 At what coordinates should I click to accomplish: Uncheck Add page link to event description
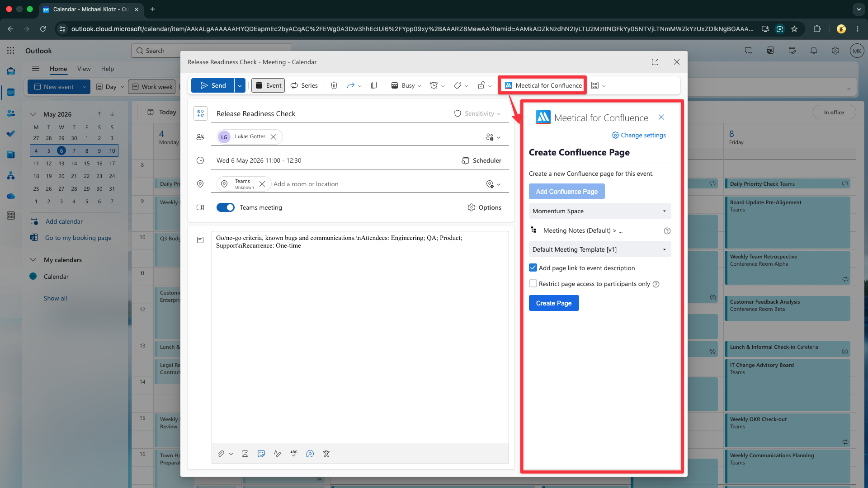click(533, 267)
